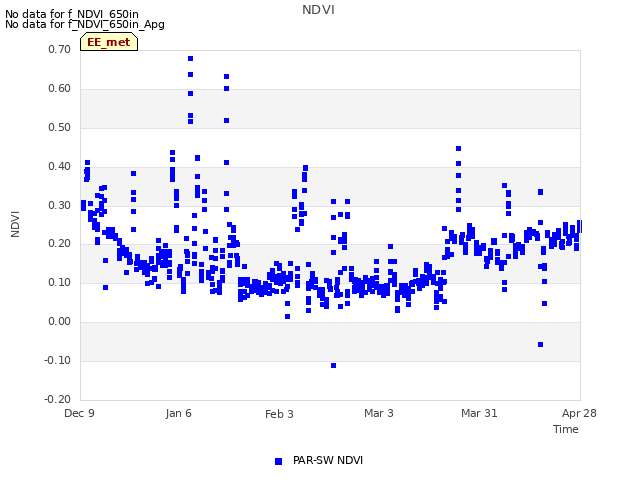Viewport: 640px width, 480px height.
Task: Click the vertical NDVI axis label
Action: [15, 224]
